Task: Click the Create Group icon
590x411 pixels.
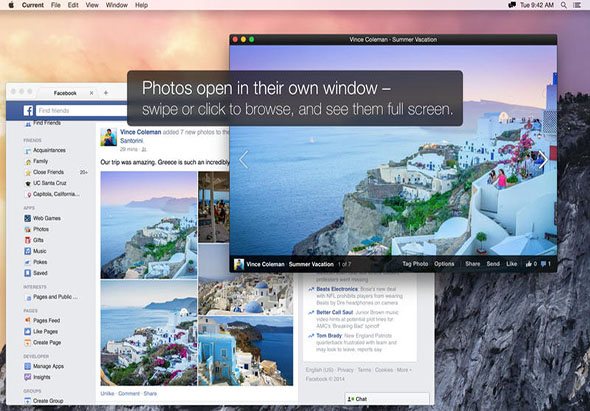Action: (28, 401)
